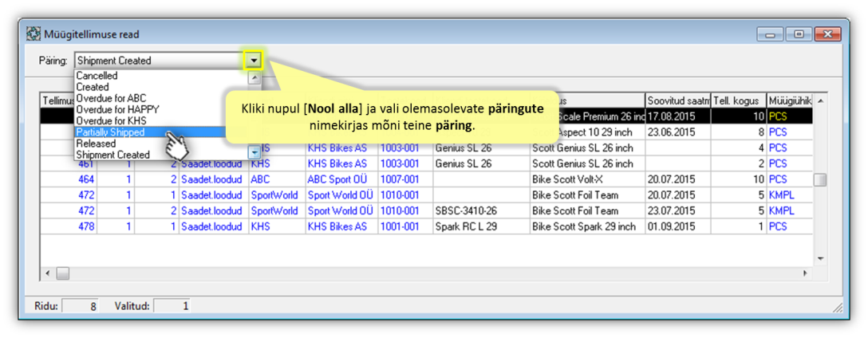Sort by the Tell. kogus column header

(739, 100)
